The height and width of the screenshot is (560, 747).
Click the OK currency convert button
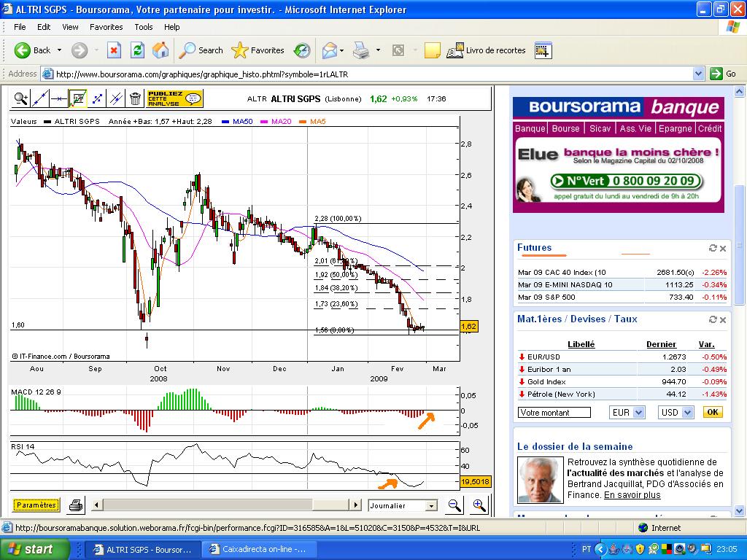(x=713, y=412)
